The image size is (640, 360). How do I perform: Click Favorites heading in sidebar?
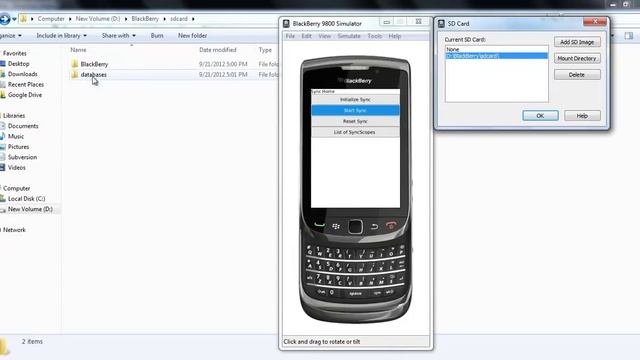pyautogui.click(x=15, y=53)
